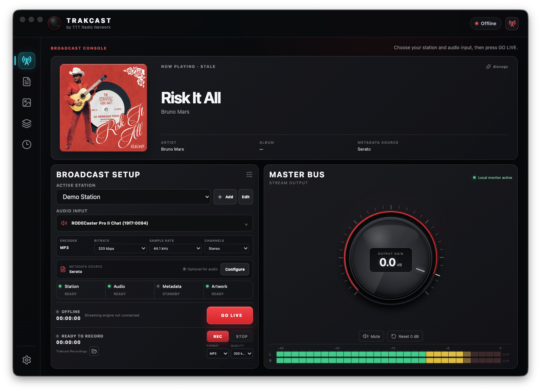Open the Broadcast Console sidebar icon
This screenshot has width=541, height=392.
27,61
